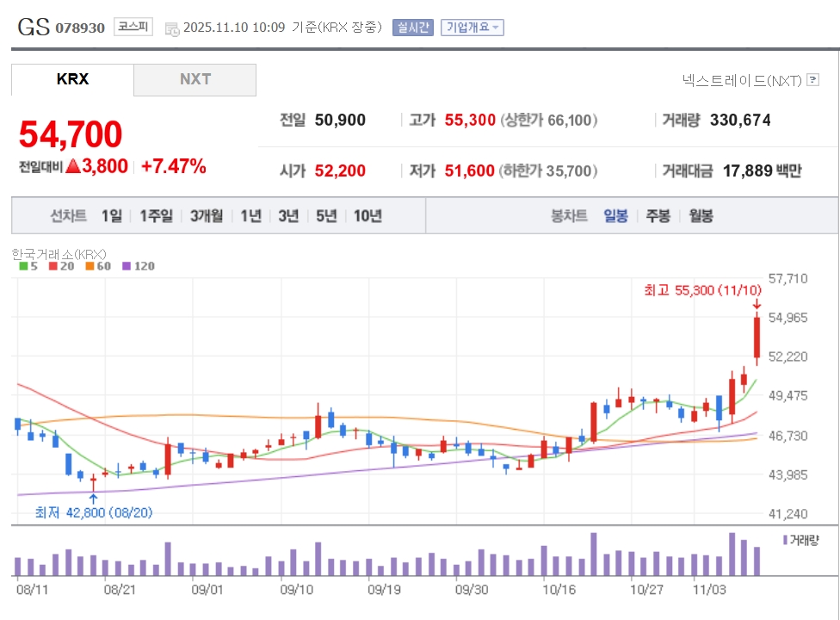
Task: Click the red up-arrow price change icon
Action: (x=73, y=166)
